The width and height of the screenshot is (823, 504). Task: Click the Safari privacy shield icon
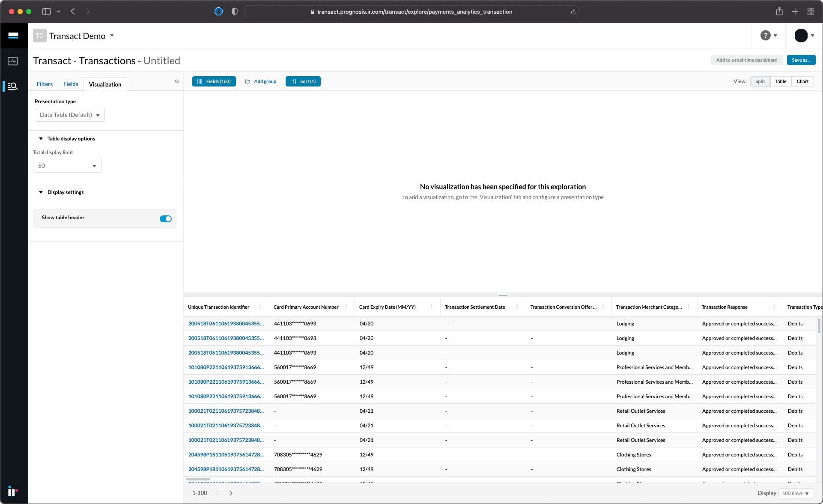click(x=234, y=12)
